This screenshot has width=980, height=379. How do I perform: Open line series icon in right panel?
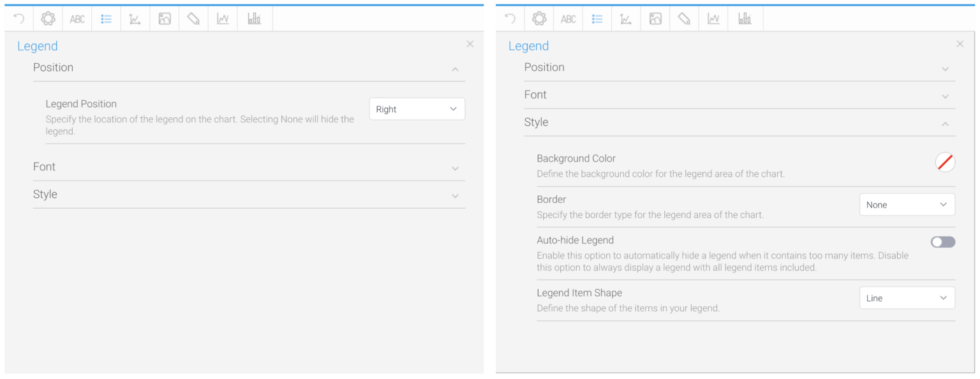coord(713,19)
